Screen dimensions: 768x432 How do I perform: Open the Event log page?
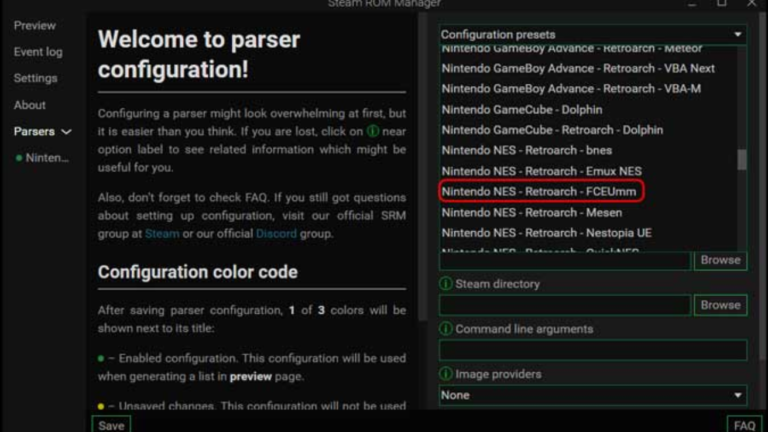click(x=38, y=52)
